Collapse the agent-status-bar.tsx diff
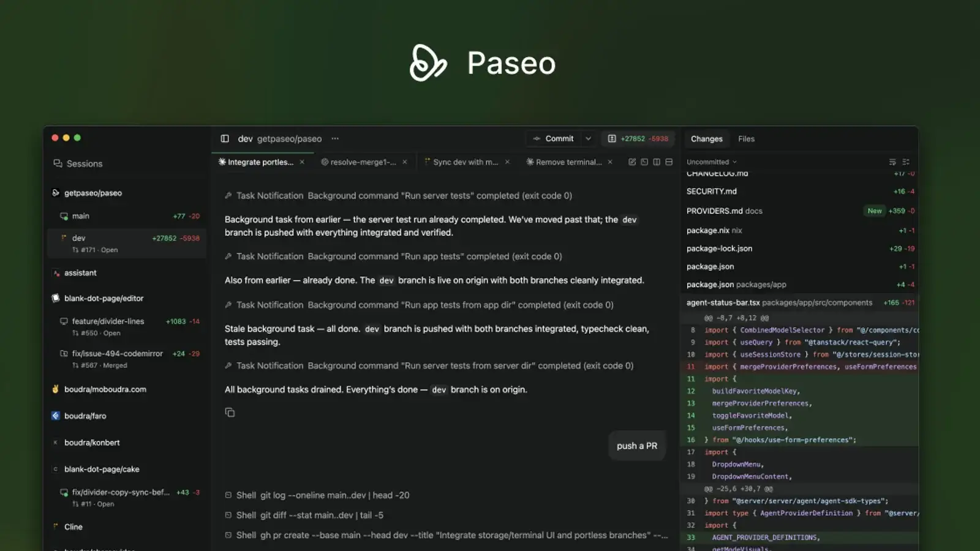This screenshot has width=980, height=551. pyautogui.click(x=799, y=303)
